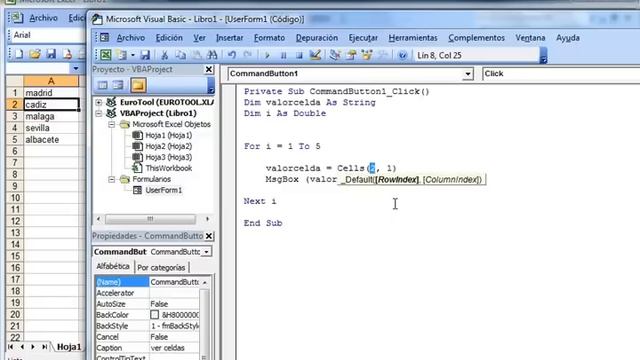The image size is (640, 360).
Task: Open the object selector dropdown in Propiedades
Action: coord(207,252)
